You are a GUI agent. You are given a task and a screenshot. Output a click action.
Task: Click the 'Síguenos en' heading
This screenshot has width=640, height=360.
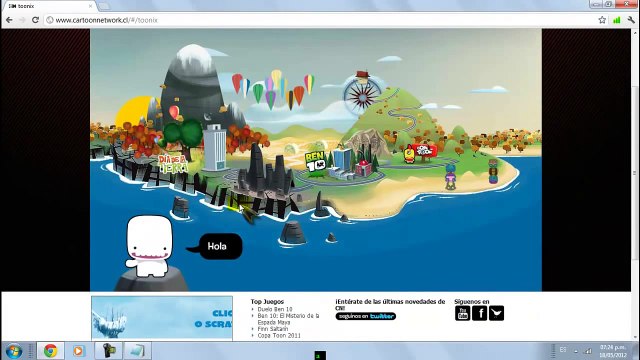[x=471, y=302]
